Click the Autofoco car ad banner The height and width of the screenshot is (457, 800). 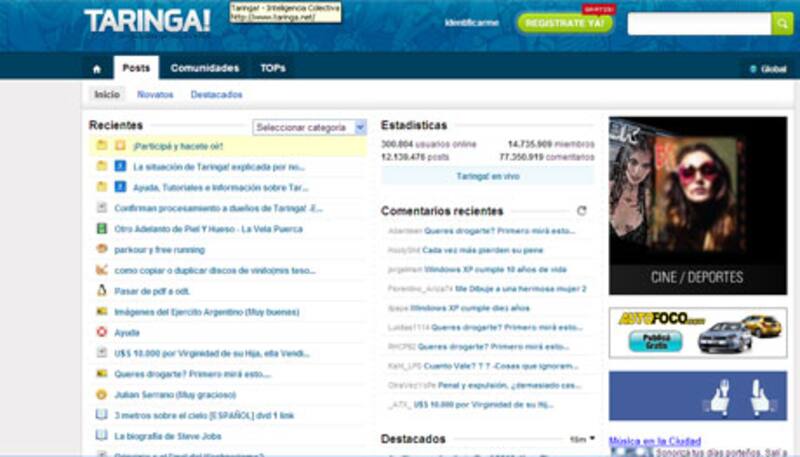pyautogui.click(x=697, y=333)
